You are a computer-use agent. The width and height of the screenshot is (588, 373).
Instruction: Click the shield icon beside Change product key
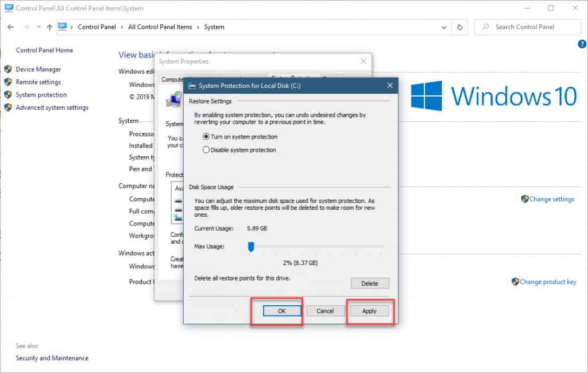point(515,282)
